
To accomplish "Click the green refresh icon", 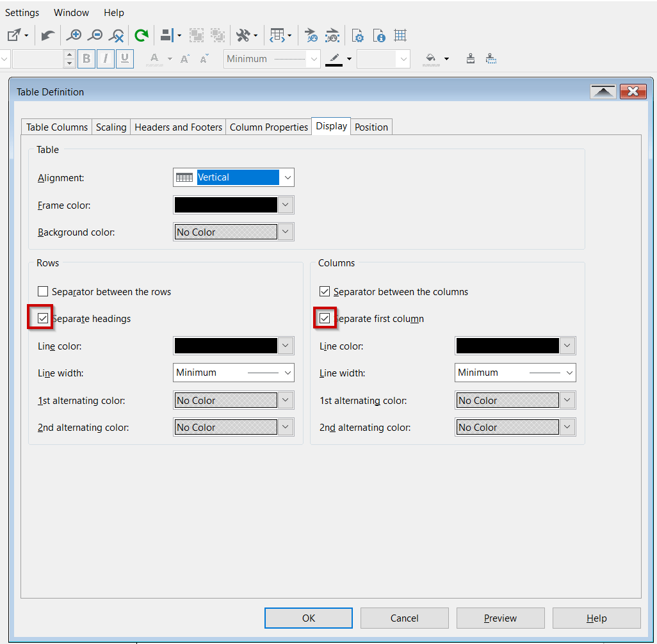I will pyautogui.click(x=142, y=35).
